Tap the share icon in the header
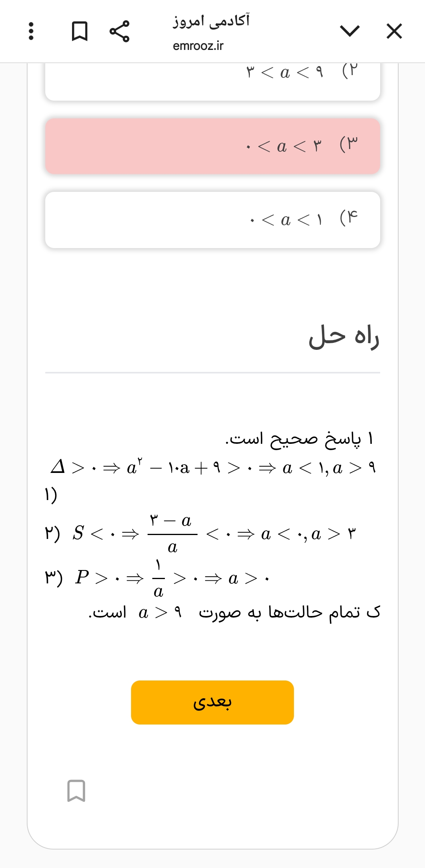The image size is (425, 868). coord(119,31)
